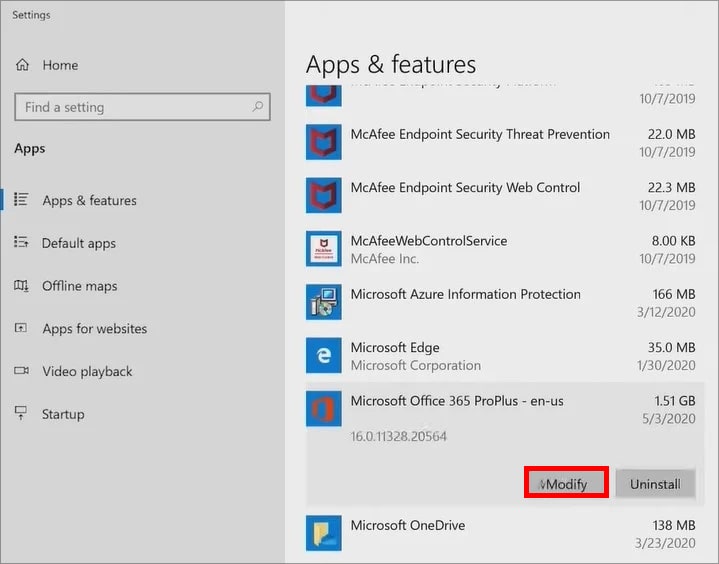Click the Apps & features page heading
Image resolution: width=719 pixels, height=564 pixels.
(391, 65)
